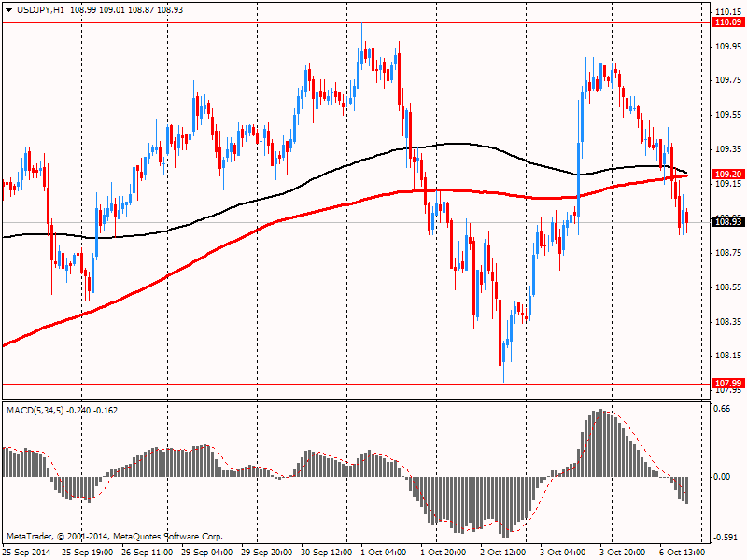Click the 3 Oct 20:00 time label
Image resolution: width=747 pixels, height=560 pixels.
(x=623, y=553)
